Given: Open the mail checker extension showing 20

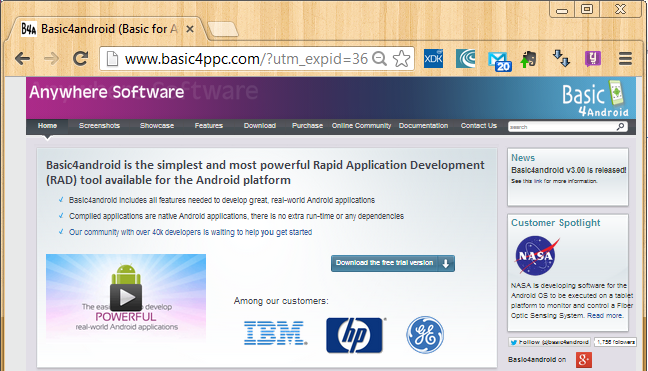Looking at the screenshot, I should pos(499,61).
